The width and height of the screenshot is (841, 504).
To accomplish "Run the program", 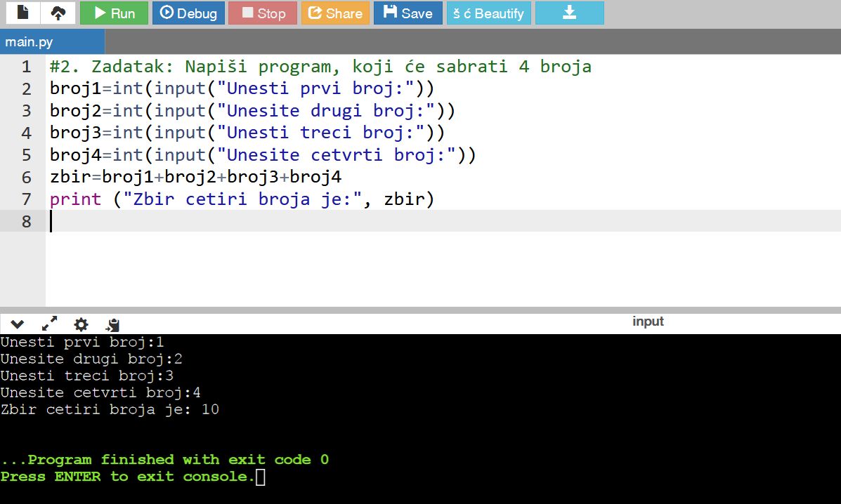I will click(114, 13).
